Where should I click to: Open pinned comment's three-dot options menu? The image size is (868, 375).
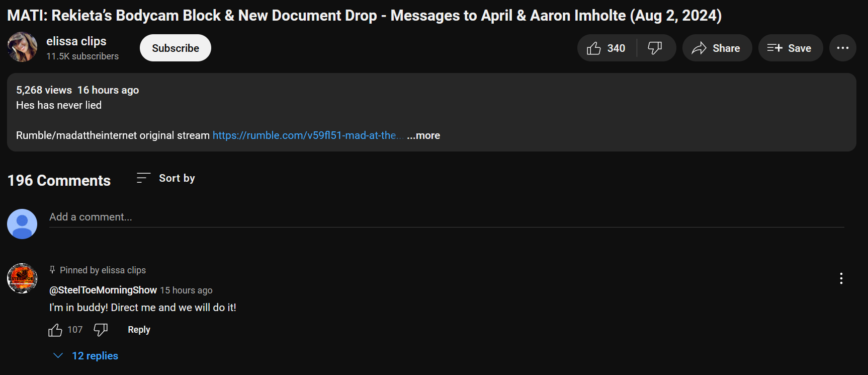[841, 278]
